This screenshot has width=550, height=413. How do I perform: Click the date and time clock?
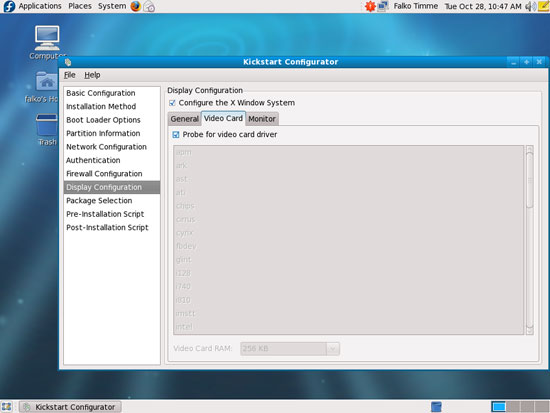483,6
